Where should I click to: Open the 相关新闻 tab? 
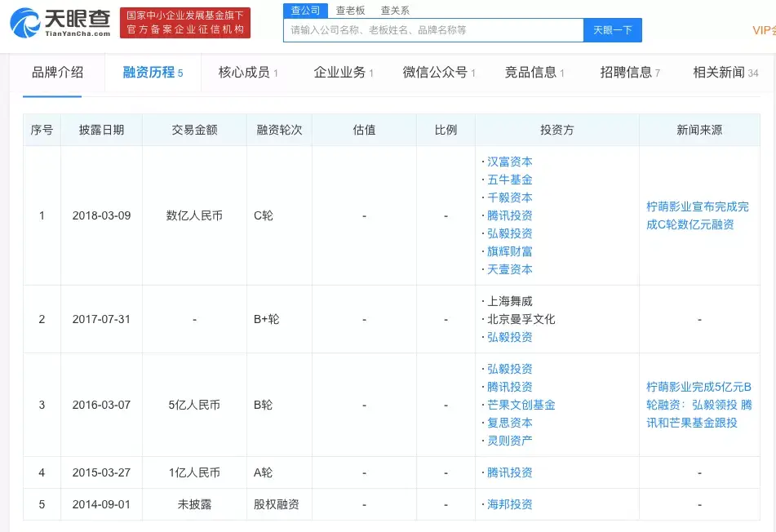click(x=725, y=73)
